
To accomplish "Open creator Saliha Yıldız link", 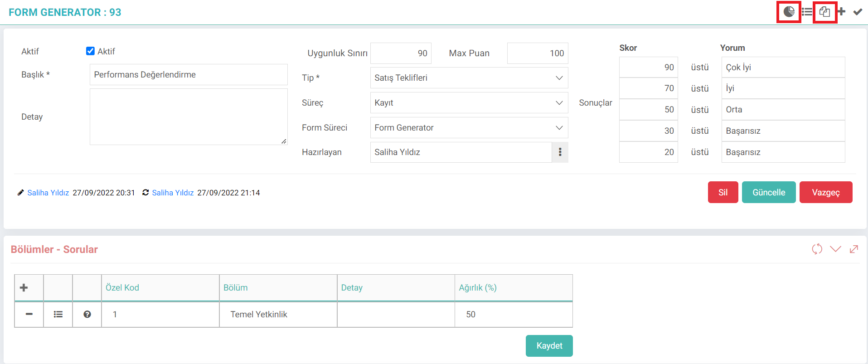I will [x=48, y=193].
